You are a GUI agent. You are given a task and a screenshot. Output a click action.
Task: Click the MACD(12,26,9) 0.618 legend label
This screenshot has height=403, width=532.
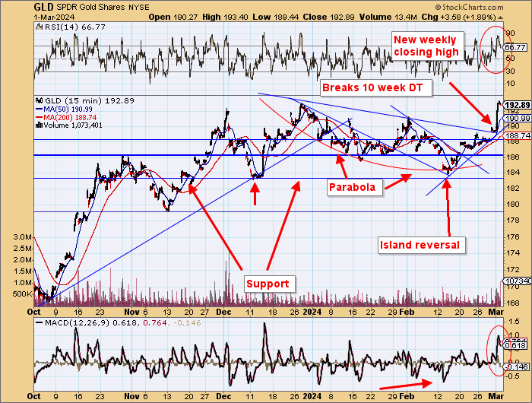(91, 322)
